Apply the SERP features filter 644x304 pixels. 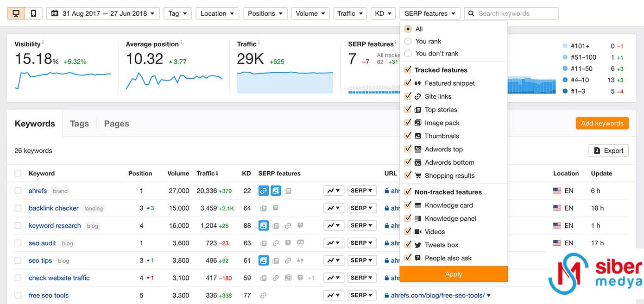click(454, 274)
